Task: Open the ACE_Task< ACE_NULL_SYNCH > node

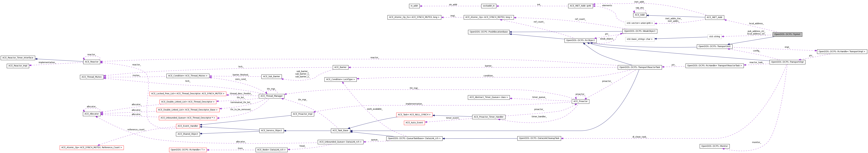Action: tap(414, 115)
